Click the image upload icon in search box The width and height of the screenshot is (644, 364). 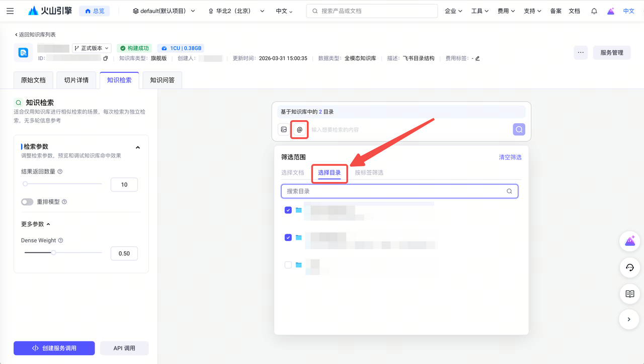point(284,129)
